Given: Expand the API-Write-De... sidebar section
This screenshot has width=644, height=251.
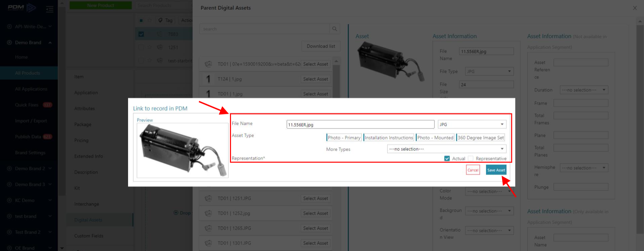Looking at the screenshot, I should pyautogui.click(x=50, y=27).
